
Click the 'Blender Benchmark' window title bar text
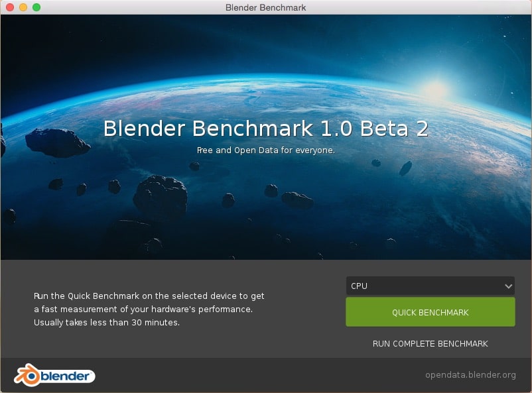(265, 7)
